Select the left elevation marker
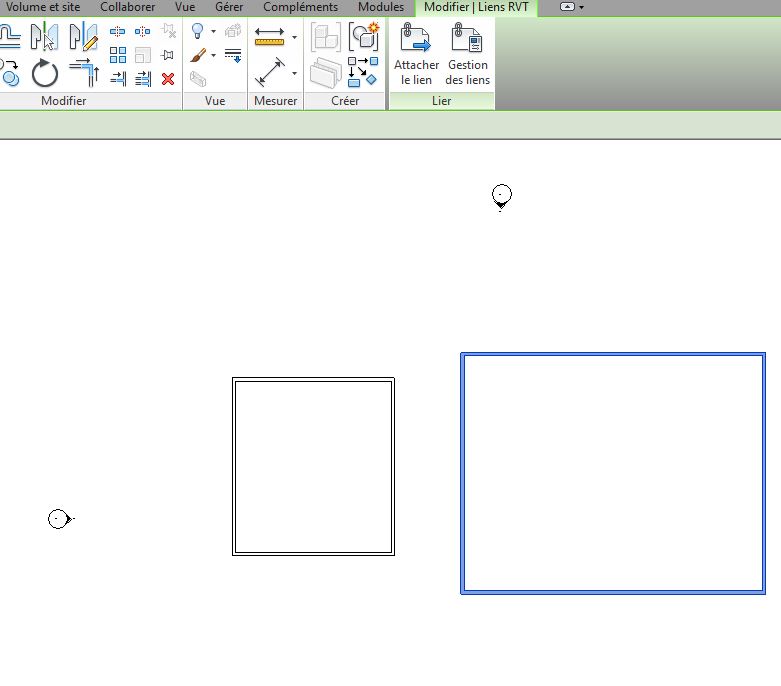The height and width of the screenshot is (686, 781). point(60,519)
